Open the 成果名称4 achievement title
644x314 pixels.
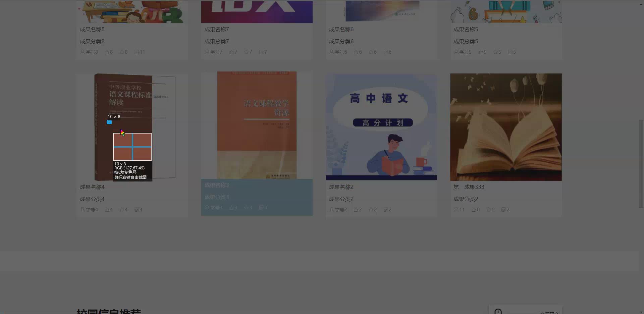92,187
